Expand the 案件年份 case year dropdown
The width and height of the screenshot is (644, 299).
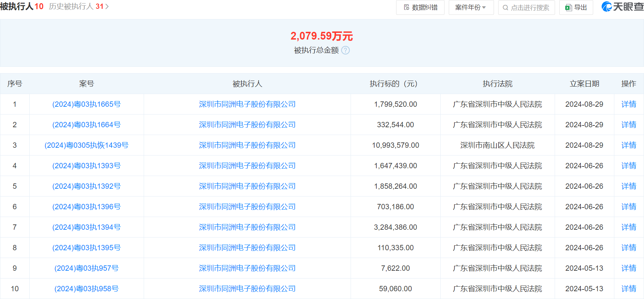(x=471, y=7)
